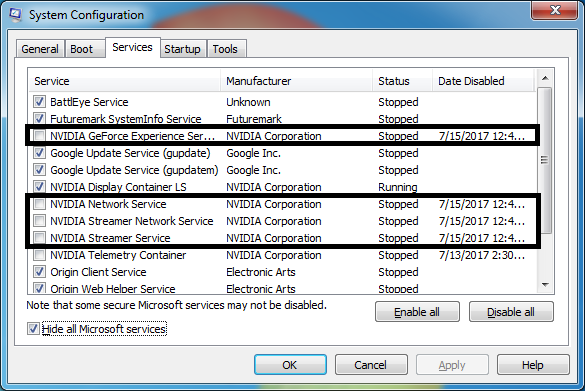
Task: Uncheck NVIDIA Display Container LS checkbox
Action: (x=39, y=187)
